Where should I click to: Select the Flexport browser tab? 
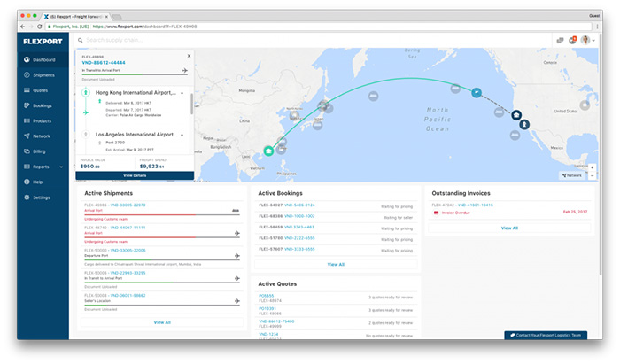coord(76,17)
